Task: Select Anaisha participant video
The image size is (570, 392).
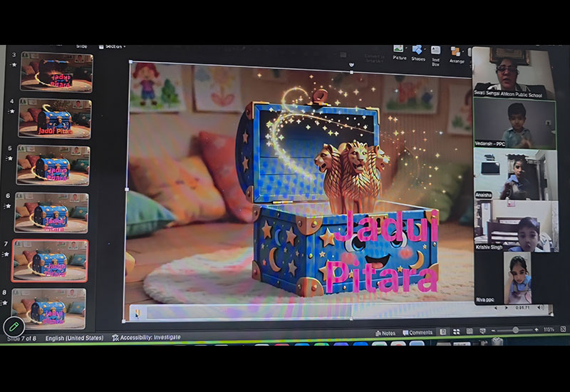Action: point(515,175)
